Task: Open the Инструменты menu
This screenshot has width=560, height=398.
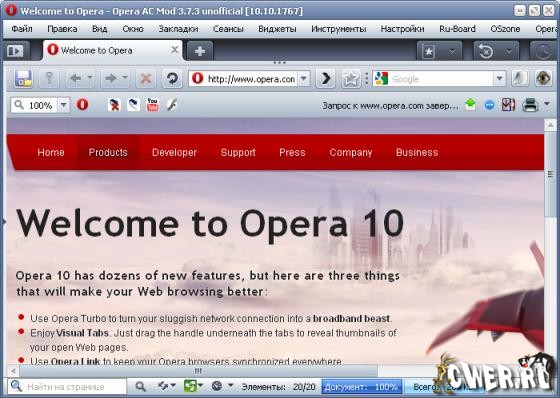Action: (x=339, y=29)
